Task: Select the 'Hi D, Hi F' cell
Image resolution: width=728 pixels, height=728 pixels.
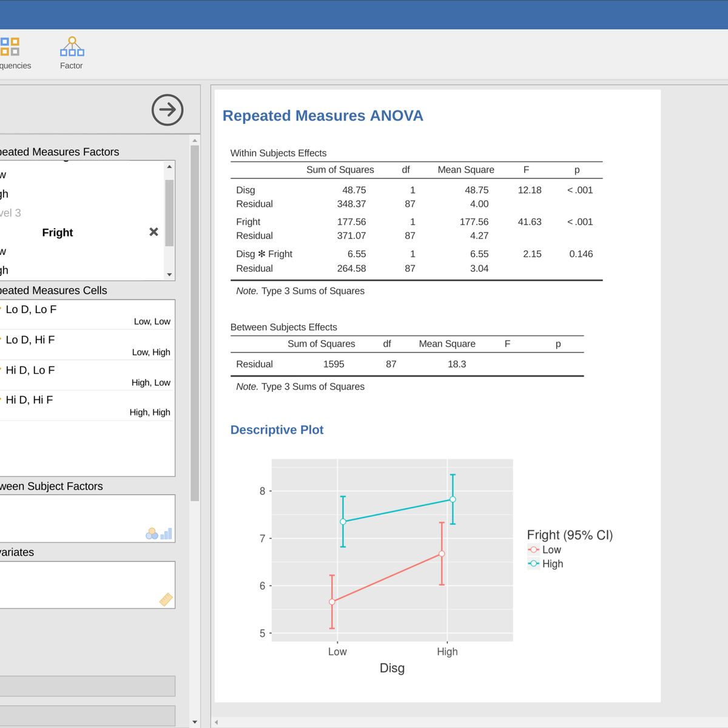Action: click(x=29, y=400)
